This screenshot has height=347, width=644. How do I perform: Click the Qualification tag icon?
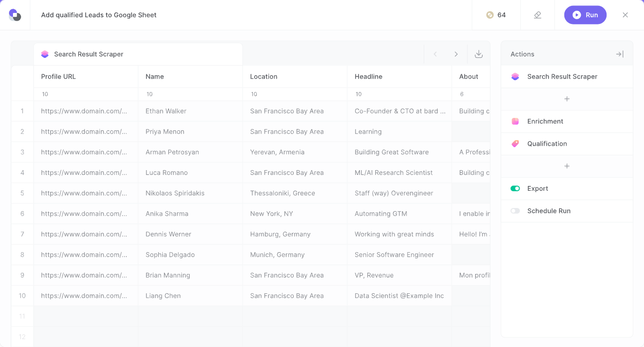pos(515,144)
